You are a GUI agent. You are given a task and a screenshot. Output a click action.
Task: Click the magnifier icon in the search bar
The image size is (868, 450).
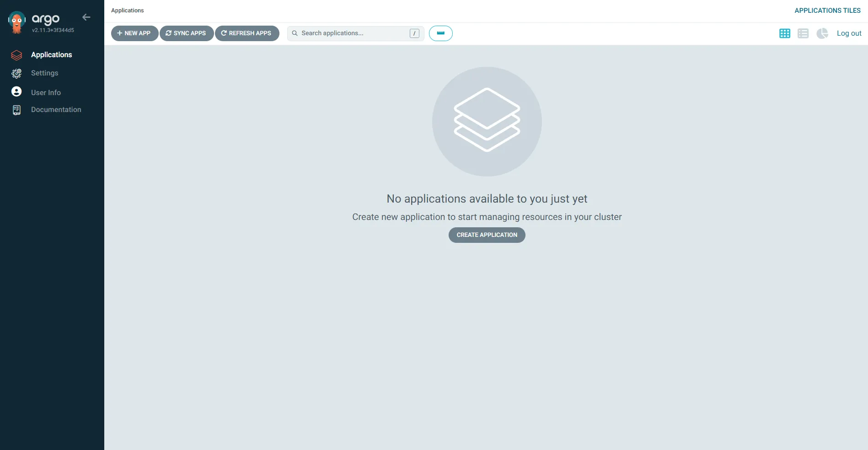click(295, 33)
